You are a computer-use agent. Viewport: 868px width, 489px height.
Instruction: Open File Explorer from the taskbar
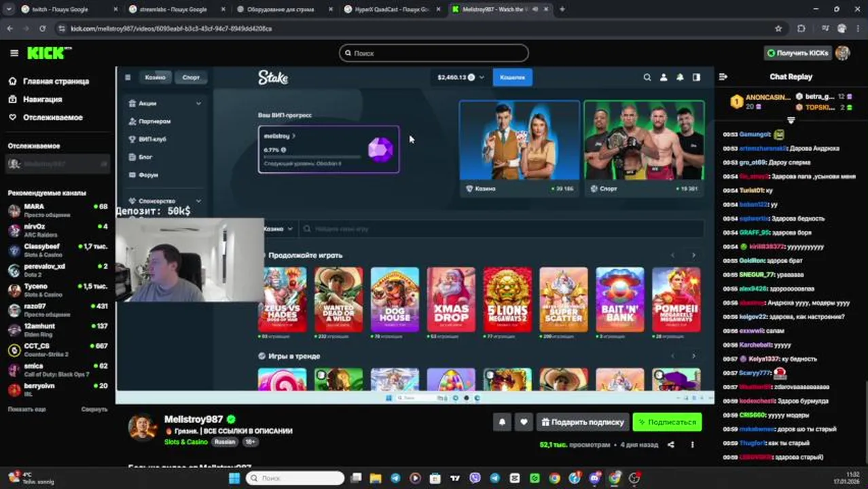click(x=376, y=478)
